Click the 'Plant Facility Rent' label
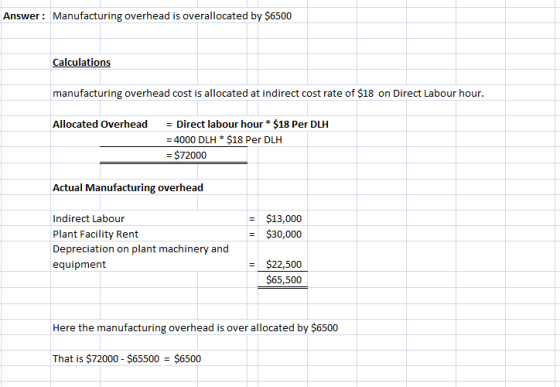Viewport: 560px width, 387px height. click(x=95, y=234)
